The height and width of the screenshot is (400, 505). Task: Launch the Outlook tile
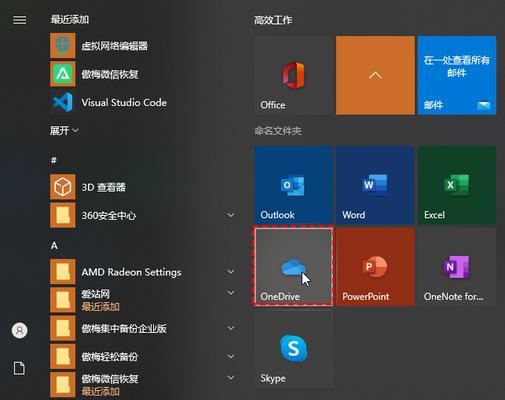[x=293, y=185]
